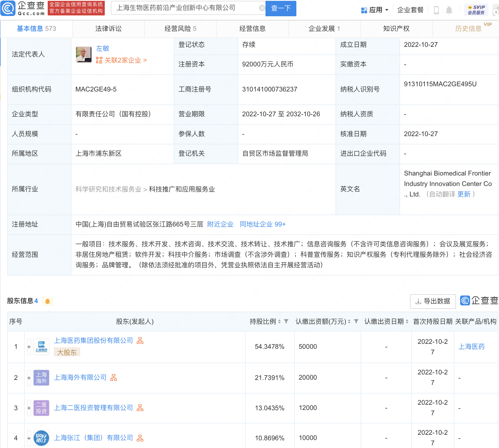Viewport: 499px width, 448px height.
Task: Click the MAC2GE49-5 organization code
Action: click(x=96, y=89)
